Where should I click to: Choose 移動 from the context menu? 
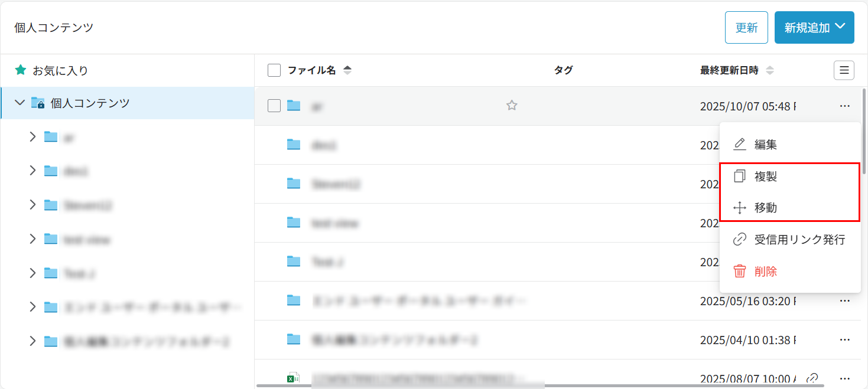tap(790, 208)
